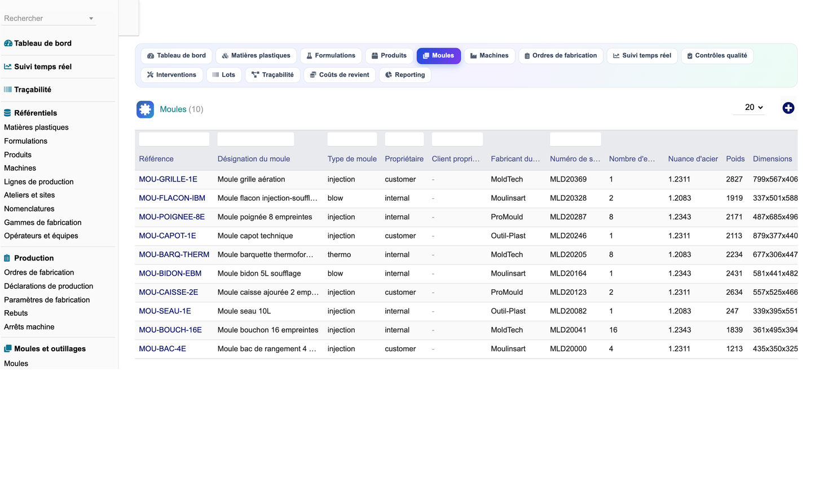This screenshot has width=815, height=504.
Task: Sort by Dimensions column header
Action: (x=773, y=159)
